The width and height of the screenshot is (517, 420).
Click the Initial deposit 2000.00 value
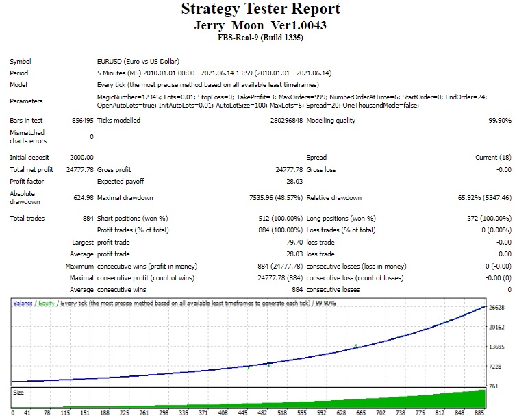pos(81,158)
